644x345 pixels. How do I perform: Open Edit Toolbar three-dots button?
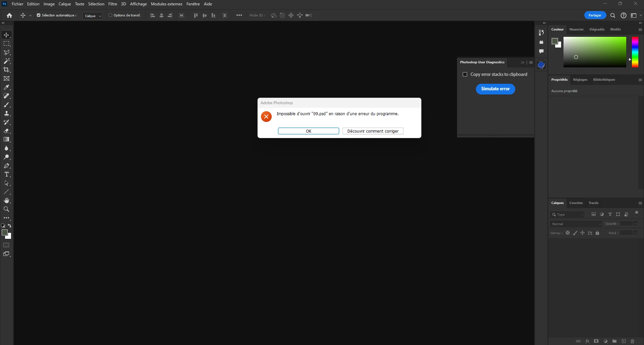point(6,218)
